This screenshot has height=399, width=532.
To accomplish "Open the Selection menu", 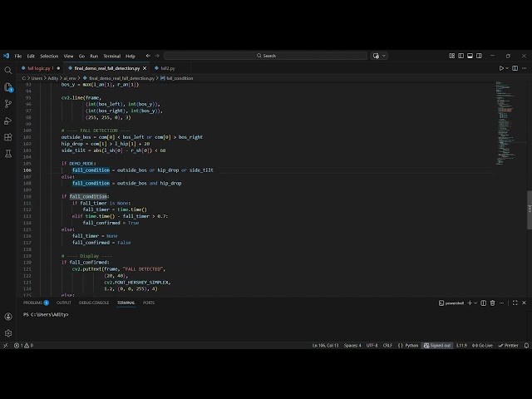I will coord(49,56).
